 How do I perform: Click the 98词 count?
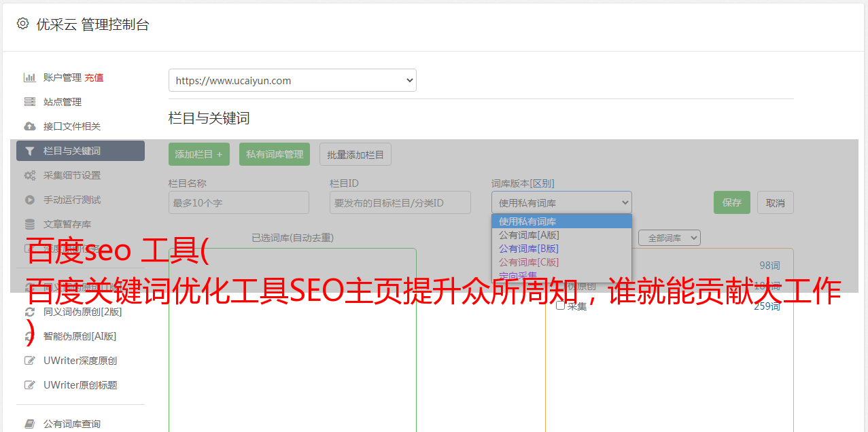coord(770,266)
